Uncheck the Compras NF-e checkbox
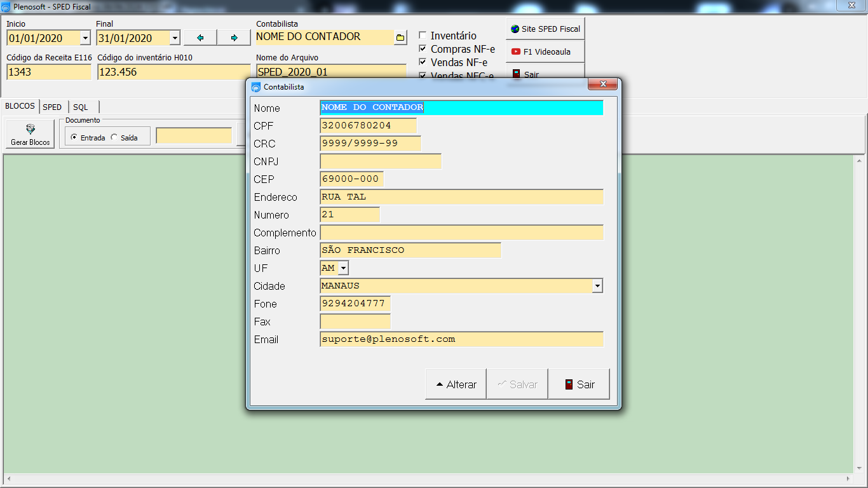This screenshot has width=868, height=488. tap(423, 48)
